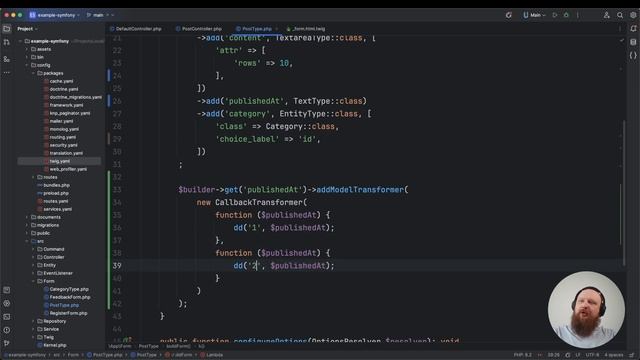Collapse the Form folder
This screenshot has height=360, width=640.
[33, 281]
